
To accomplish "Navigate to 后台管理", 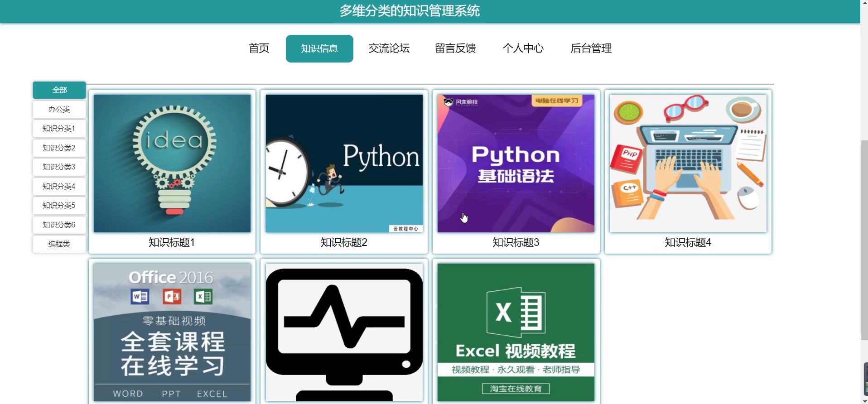I will coord(591,48).
